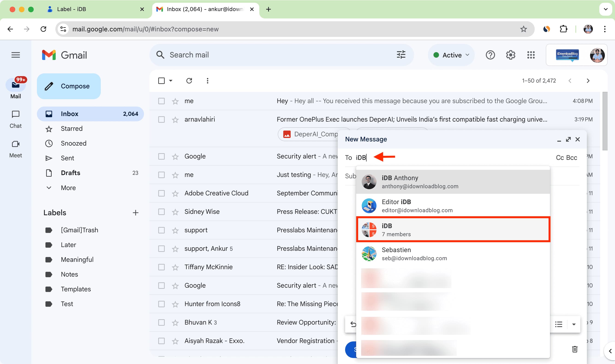Choose Sebastien contact suggestion

pos(453,254)
